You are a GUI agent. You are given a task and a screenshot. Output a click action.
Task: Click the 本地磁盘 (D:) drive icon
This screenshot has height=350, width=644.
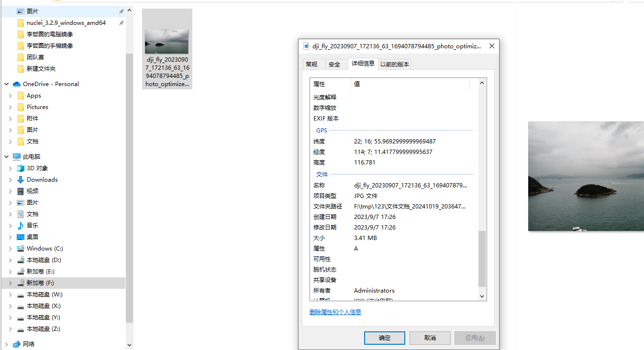[x=21, y=260]
